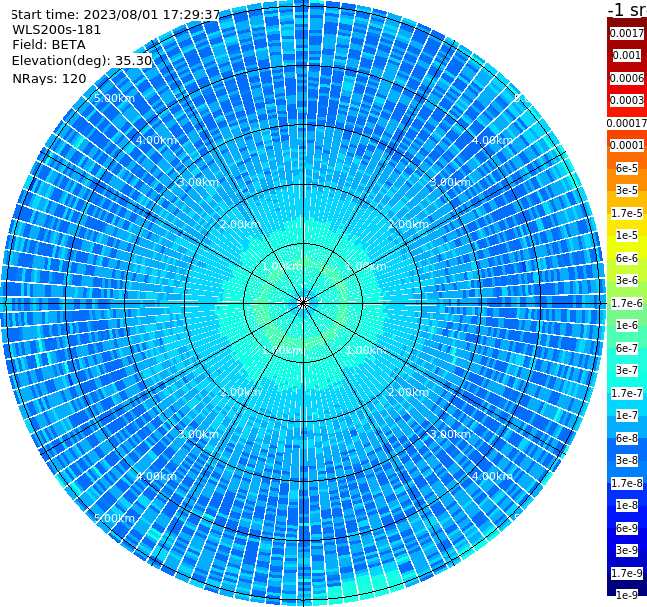Screen dimensions: 647x607
Task: Click the 6e-9 colorbar value
Action: [627, 528]
